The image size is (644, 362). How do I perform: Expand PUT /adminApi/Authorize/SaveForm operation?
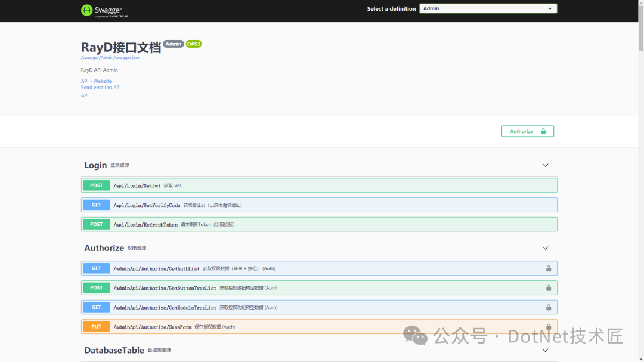coord(319,327)
